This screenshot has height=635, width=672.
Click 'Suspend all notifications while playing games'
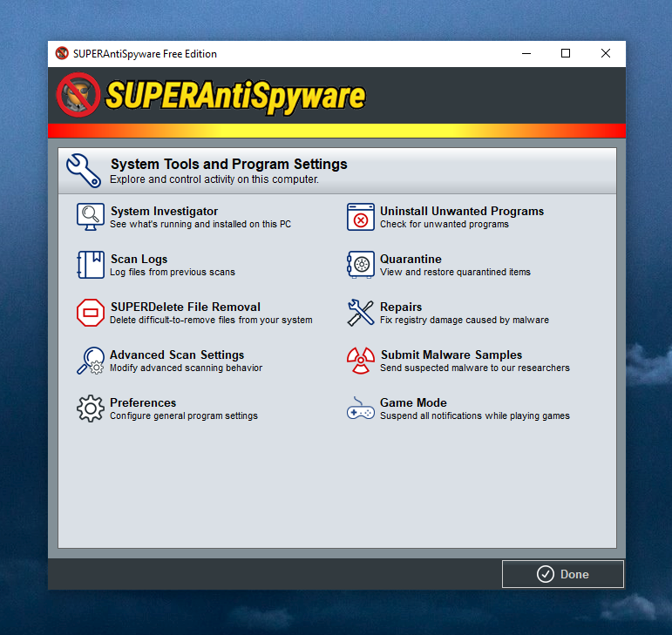(x=475, y=416)
